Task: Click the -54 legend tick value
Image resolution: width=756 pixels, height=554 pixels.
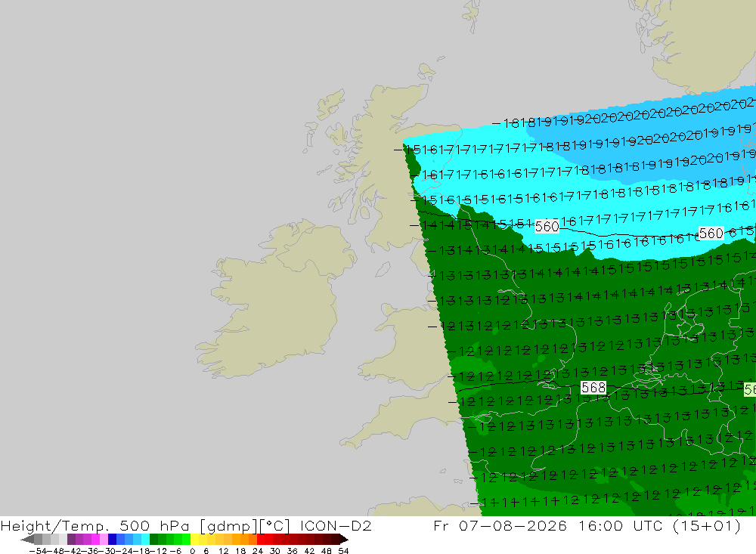Action: [x=38, y=551]
